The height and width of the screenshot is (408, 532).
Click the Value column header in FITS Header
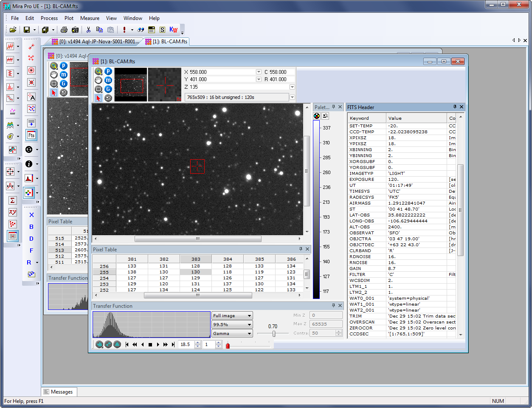click(417, 118)
